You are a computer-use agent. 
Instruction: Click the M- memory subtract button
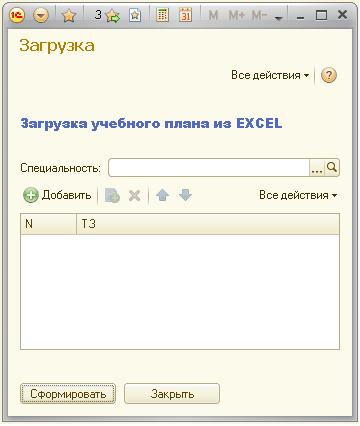tap(260, 15)
